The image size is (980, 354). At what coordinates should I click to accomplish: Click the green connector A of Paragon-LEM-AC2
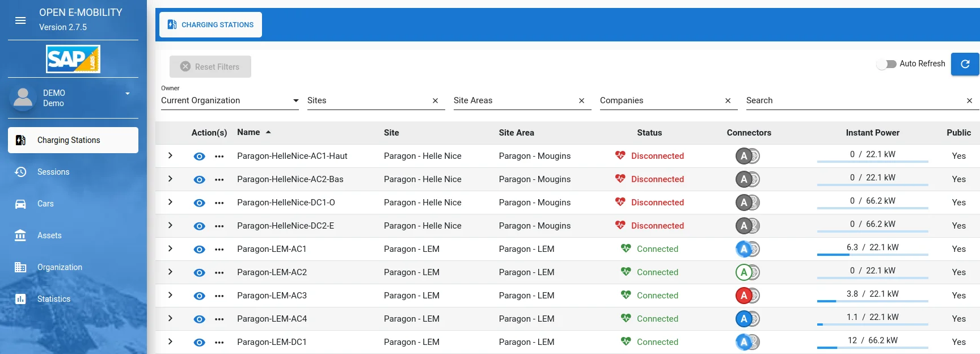(744, 272)
